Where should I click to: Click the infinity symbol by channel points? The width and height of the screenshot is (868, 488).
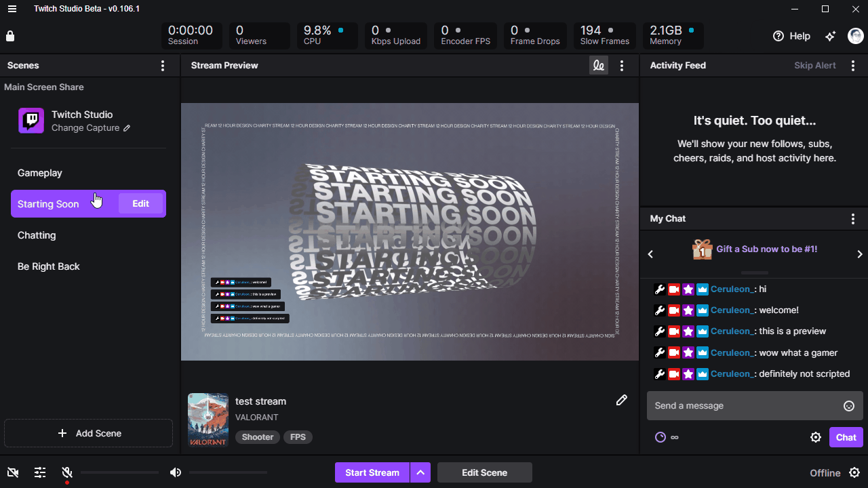[675, 437]
